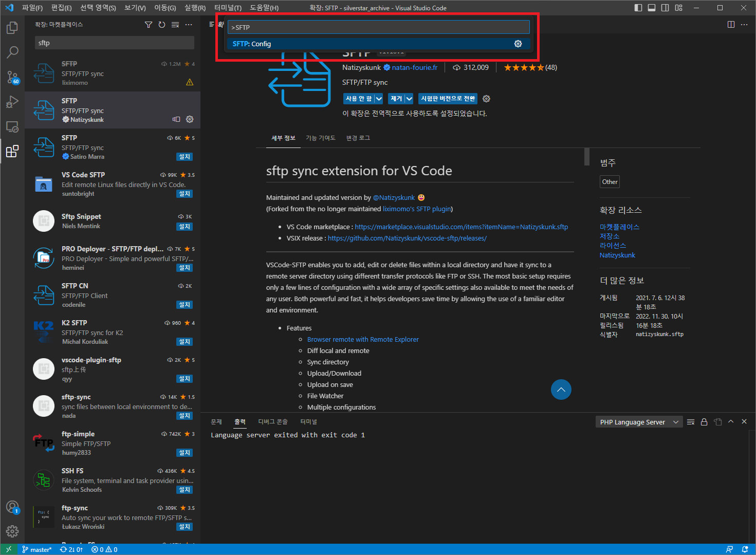The width and height of the screenshot is (756, 555).
Task: Click sync-ignored icon on Natizyskunk SFTP row
Action: (x=176, y=119)
